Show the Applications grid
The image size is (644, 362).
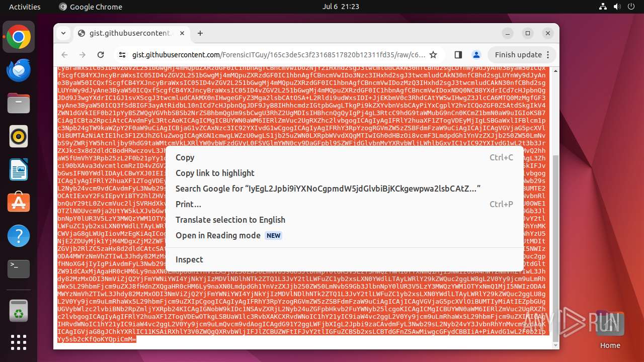[19, 343]
